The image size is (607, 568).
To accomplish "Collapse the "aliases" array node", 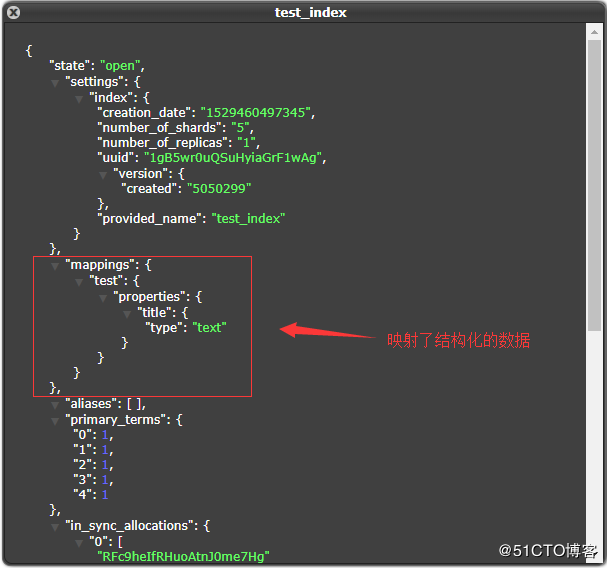I will tap(55, 405).
